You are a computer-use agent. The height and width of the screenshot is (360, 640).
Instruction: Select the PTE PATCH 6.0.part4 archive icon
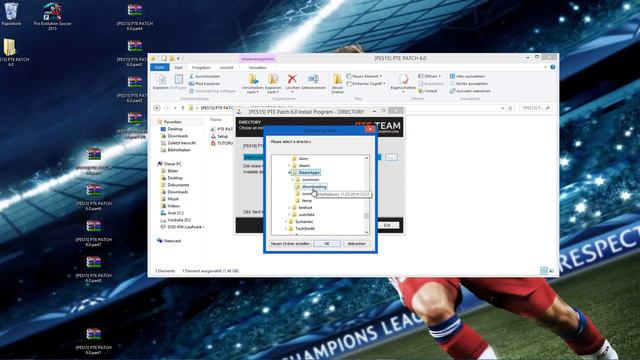pyautogui.click(x=135, y=17)
